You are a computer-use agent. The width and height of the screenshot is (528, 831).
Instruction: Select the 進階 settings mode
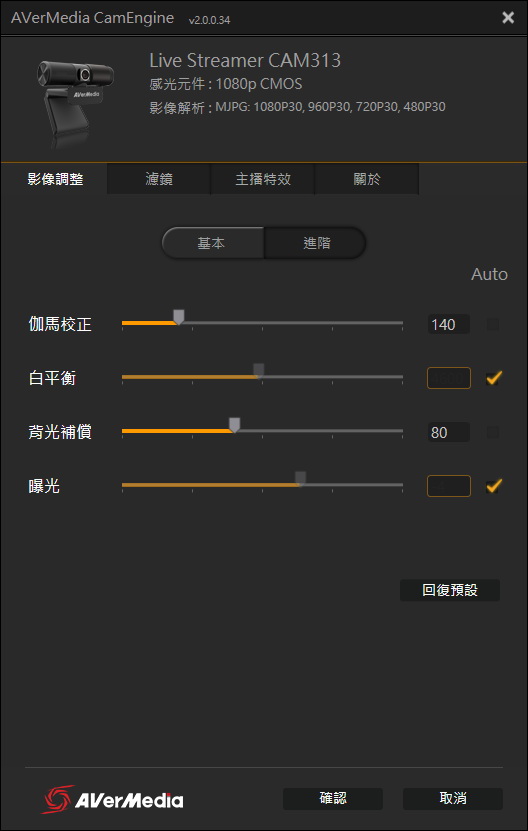[315, 243]
